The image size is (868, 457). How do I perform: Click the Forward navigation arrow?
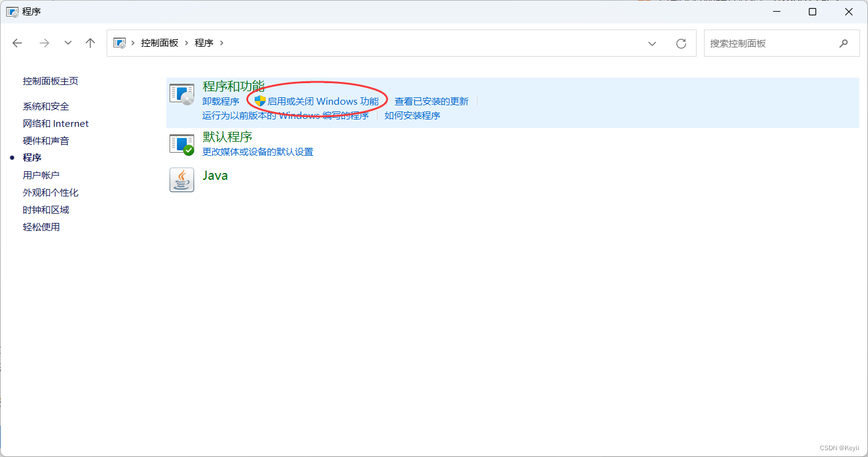click(x=44, y=43)
